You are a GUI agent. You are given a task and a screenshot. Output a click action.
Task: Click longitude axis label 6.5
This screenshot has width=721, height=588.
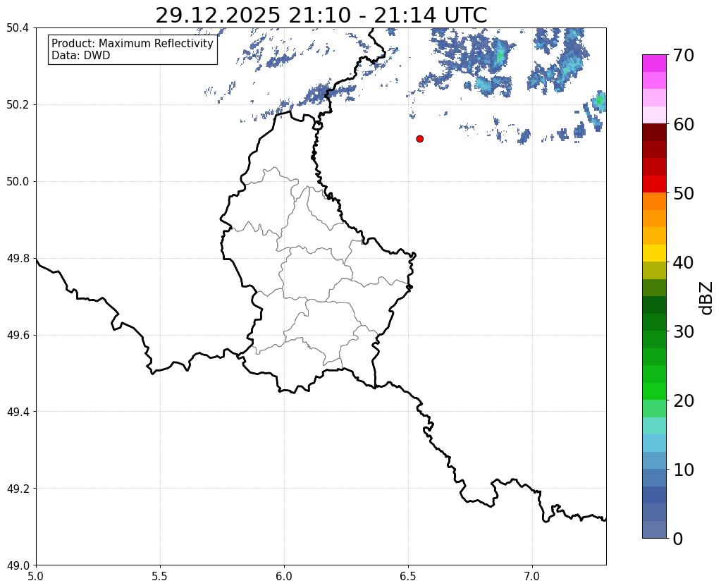click(408, 576)
